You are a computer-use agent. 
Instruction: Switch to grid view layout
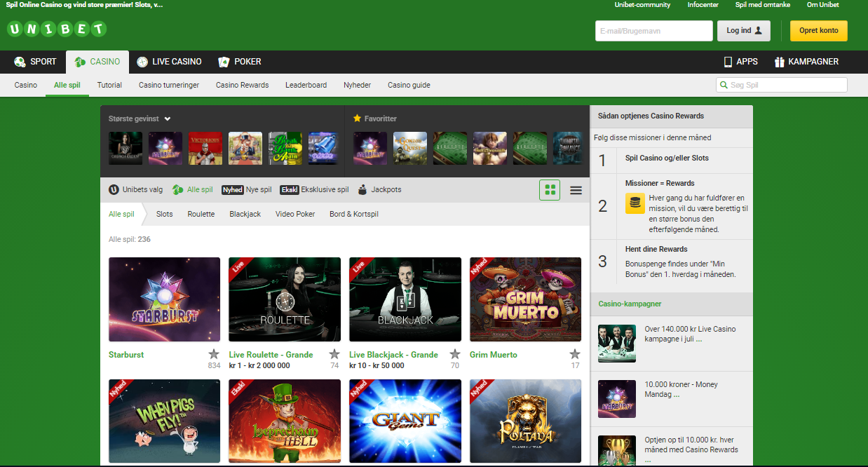click(x=550, y=190)
